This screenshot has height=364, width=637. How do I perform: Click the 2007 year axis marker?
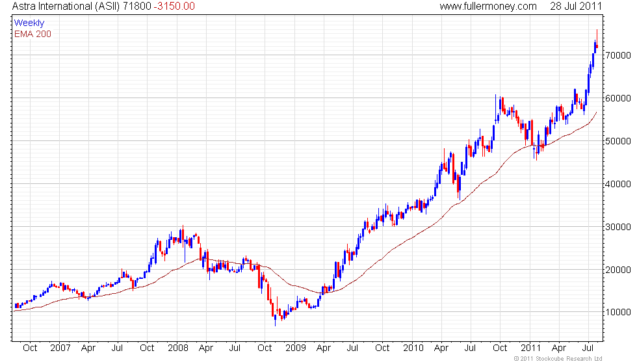click(60, 348)
